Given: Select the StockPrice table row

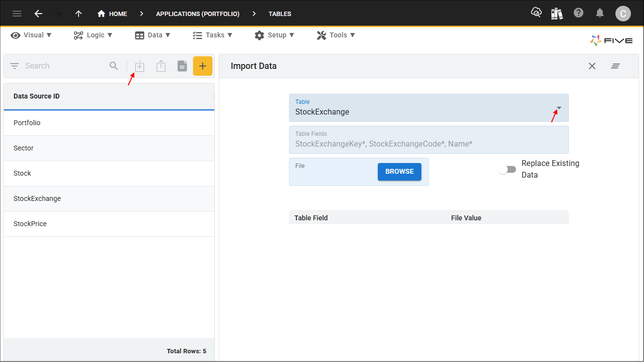Looking at the screenshot, I should pos(109,224).
